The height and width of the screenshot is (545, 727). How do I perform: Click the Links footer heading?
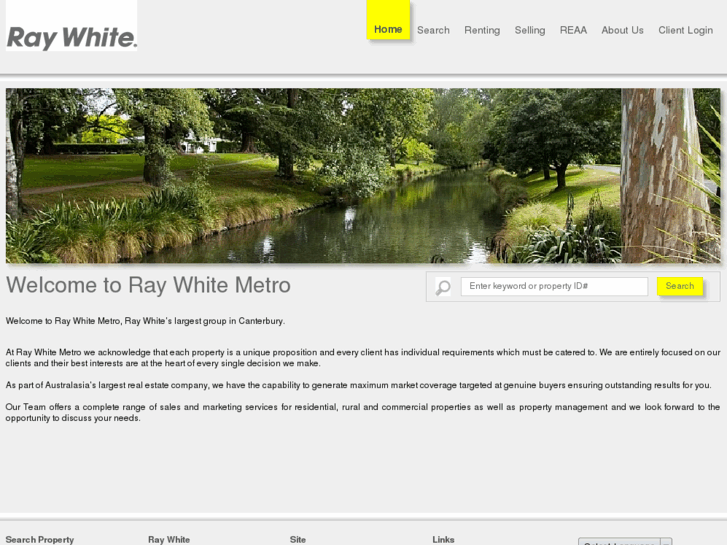click(x=443, y=540)
